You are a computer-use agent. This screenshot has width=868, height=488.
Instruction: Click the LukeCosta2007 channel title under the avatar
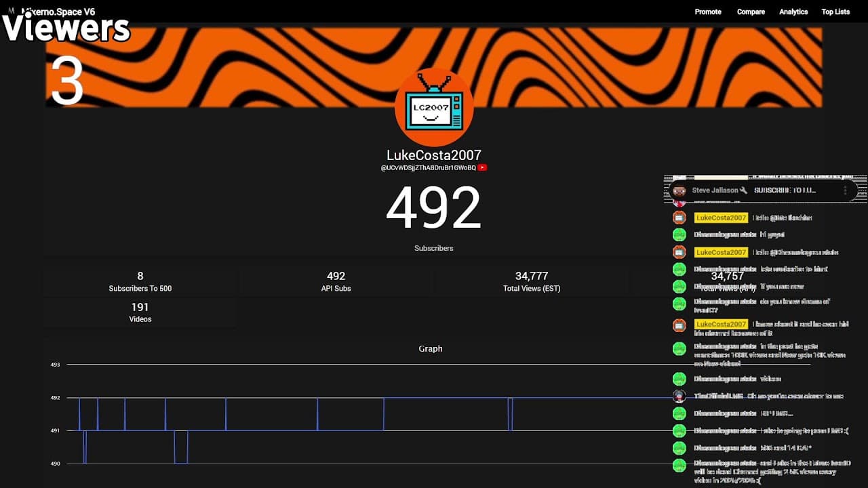pos(434,155)
